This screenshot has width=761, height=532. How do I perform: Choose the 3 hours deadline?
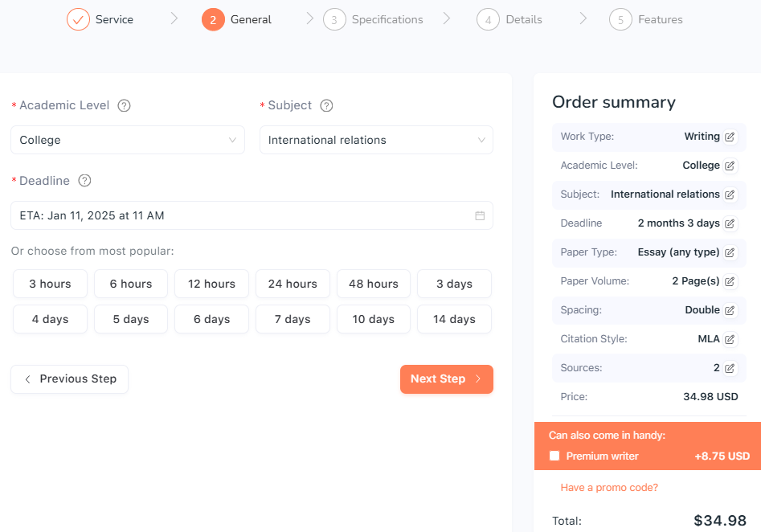coord(50,284)
